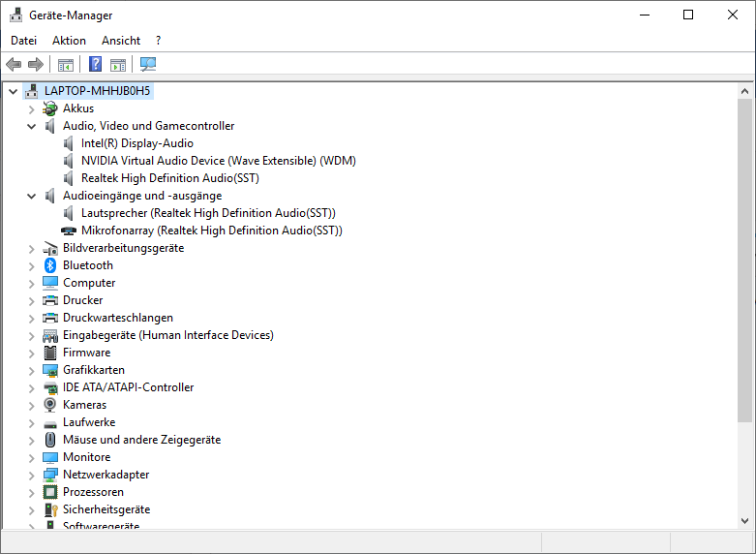756x554 pixels.
Task: Click the scrollbar up arrow
Action: click(744, 91)
